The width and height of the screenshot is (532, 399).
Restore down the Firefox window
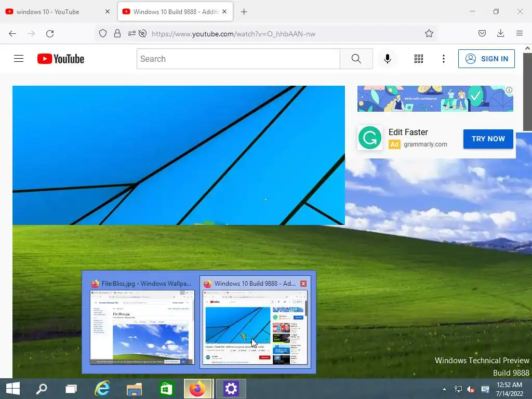[x=496, y=11]
